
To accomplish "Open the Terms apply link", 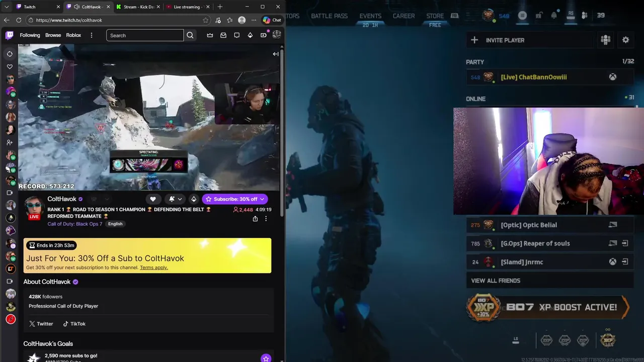I will (154, 267).
